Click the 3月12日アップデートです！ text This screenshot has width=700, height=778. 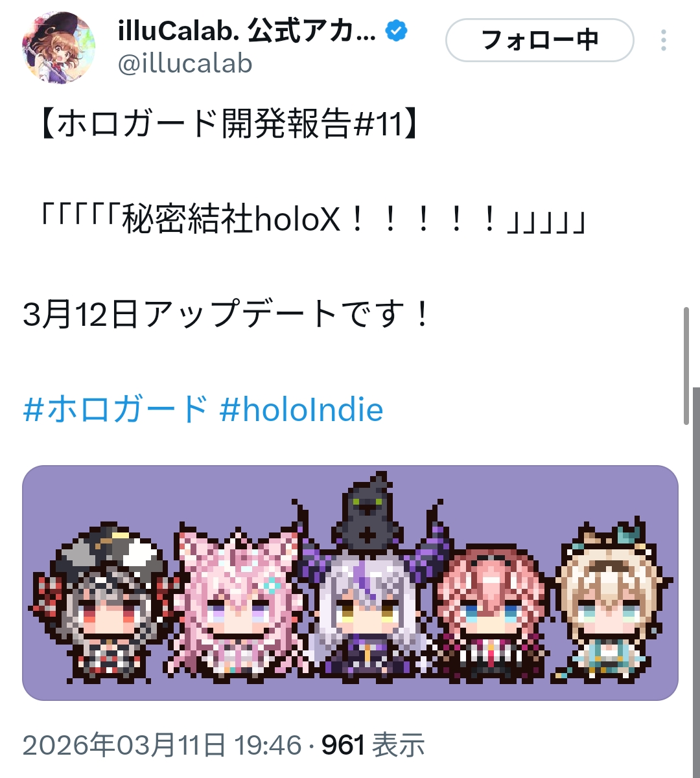227,315
